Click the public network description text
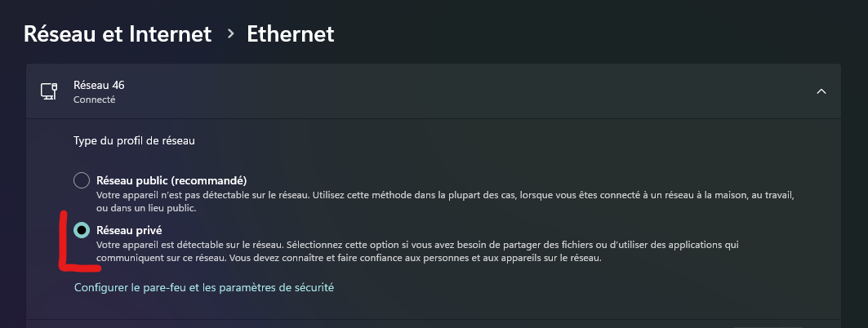The width and height of the screenshot is (868, 328). click(446, 202)
